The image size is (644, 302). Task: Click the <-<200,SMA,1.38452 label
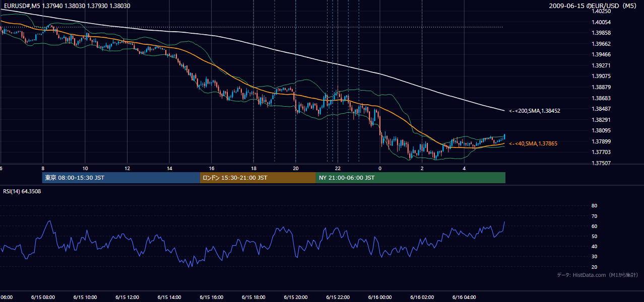(535, 111)
